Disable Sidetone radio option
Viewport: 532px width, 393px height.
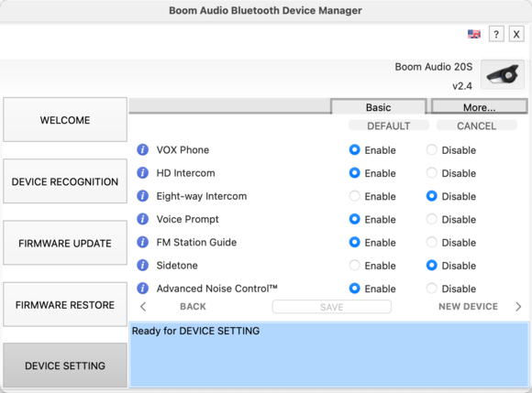tap(432, 266)
